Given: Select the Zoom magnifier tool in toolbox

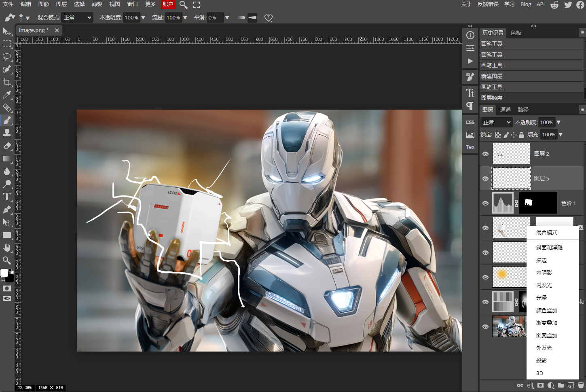Looking at the screenshot, I should click(x=7, y=260).
